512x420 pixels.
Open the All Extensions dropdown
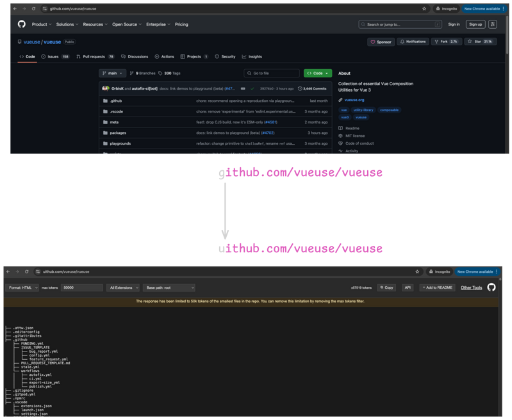[123, 287]
